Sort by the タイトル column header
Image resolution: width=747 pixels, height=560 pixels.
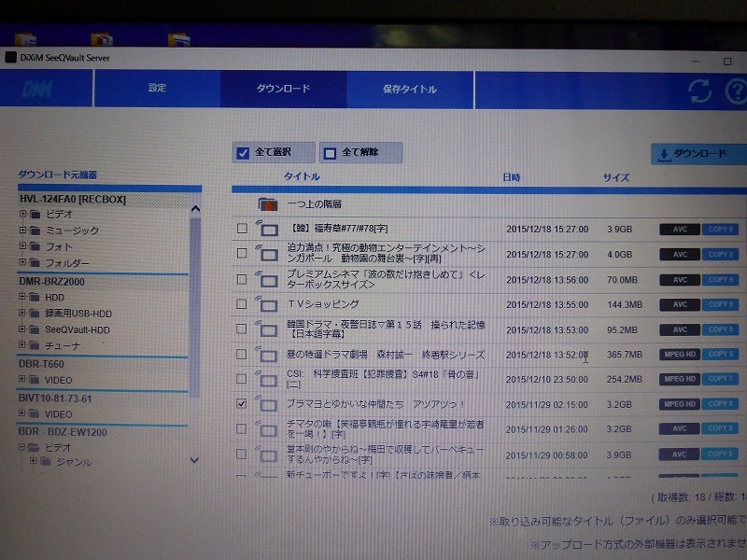[x=302, y=176]
